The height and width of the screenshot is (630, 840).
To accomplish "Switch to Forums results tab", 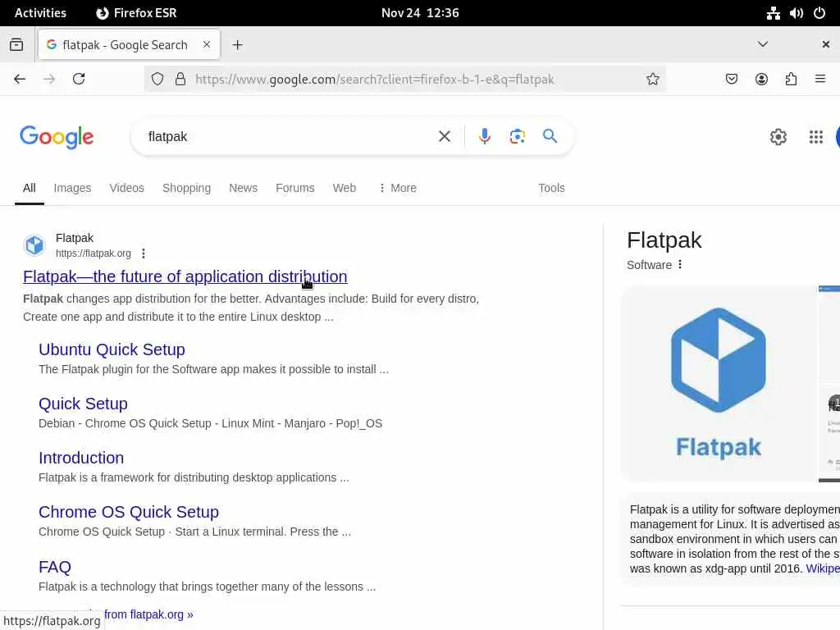I will 295,188.
